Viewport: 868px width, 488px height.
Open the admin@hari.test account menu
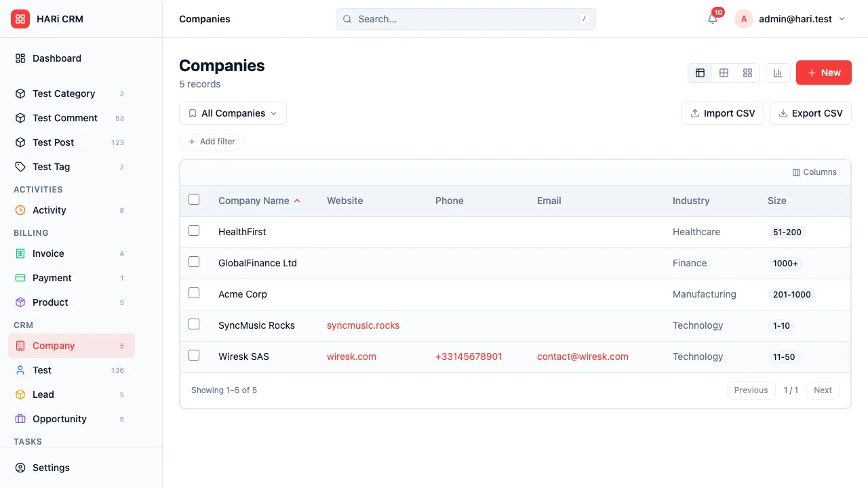[x=791, y=19]
